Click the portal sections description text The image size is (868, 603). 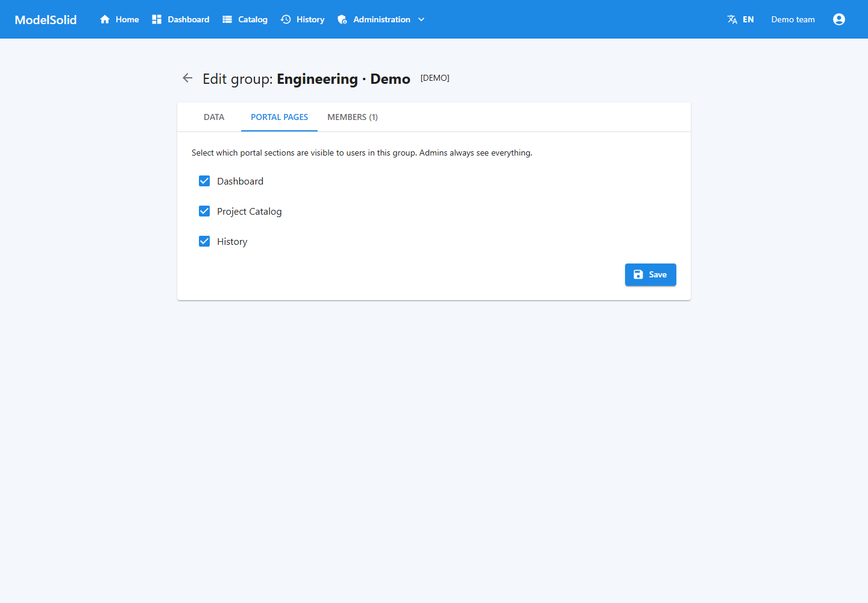tap(362, 153)
